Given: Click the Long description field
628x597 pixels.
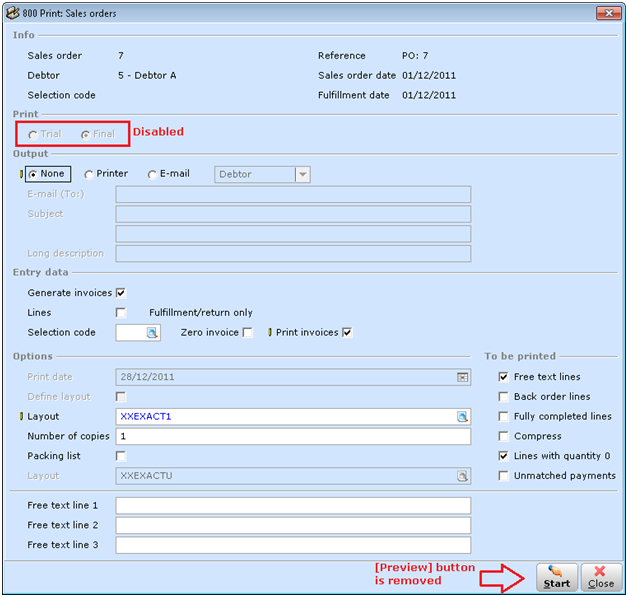Looking at the screenshot, I should tap(293, 254).
